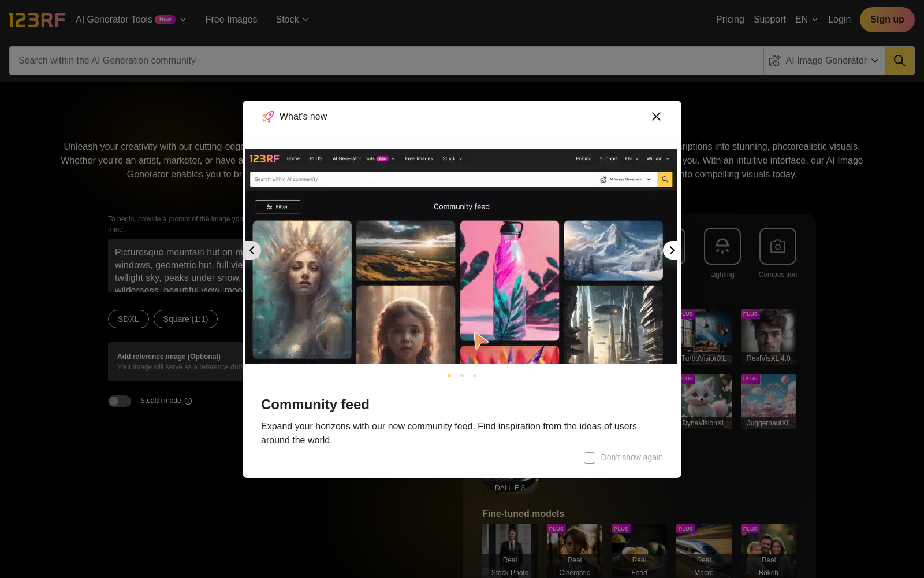Screen dimensions: 924x578
Task: Select the Composition camera icon
Action: [778, 246]
